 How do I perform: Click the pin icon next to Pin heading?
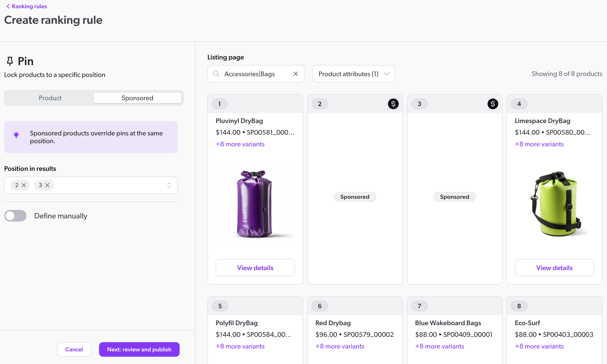pos(10,61)
